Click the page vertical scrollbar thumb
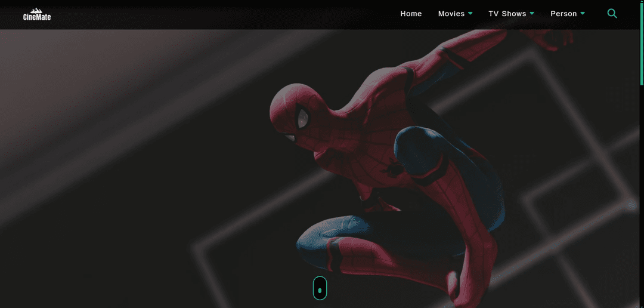The width and height of the screenshot is (644, 308). [x=642, y=43]
